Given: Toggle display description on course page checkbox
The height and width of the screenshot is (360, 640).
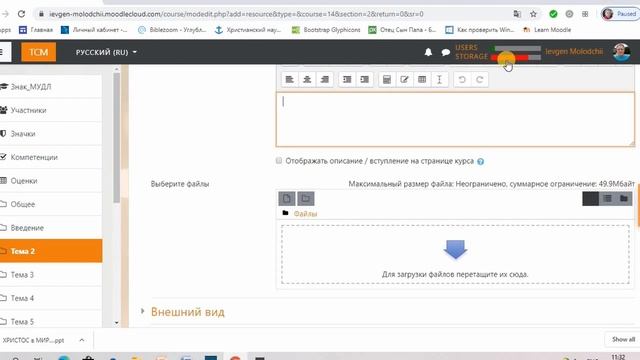Looking at the screenshot, I should pos(279,160).
